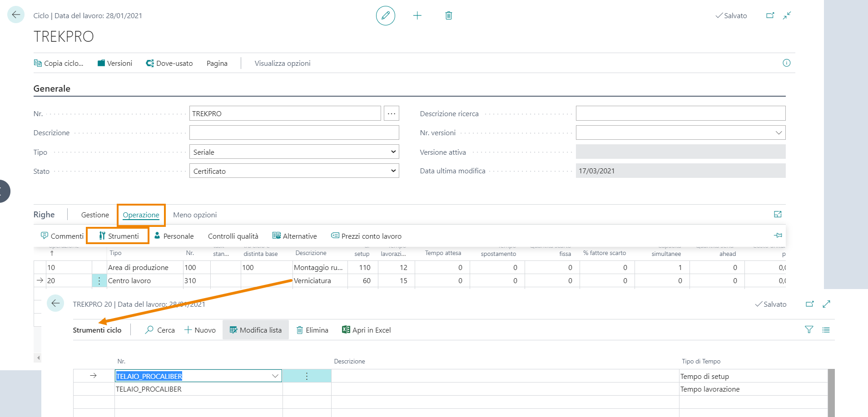Screen dimensions: 868x417
Task: Click Meno opzioni link
Action: [195, 215]
